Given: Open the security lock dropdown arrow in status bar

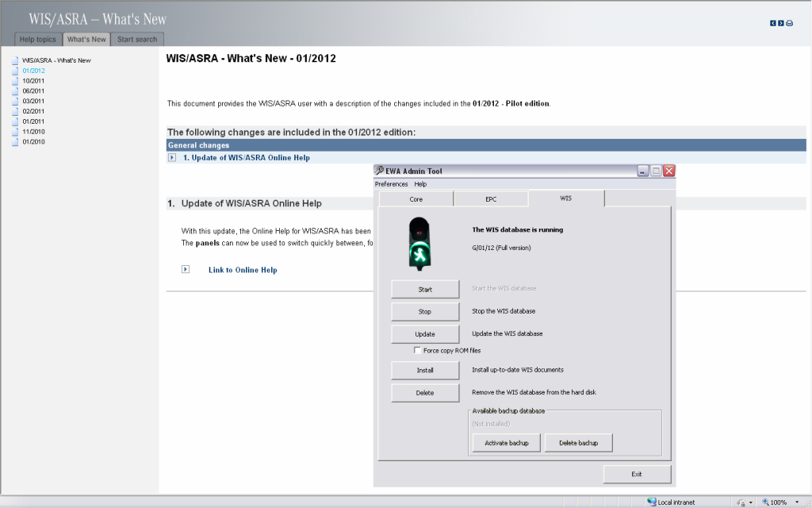Looking at the screenshot, I should click(750, 502).
